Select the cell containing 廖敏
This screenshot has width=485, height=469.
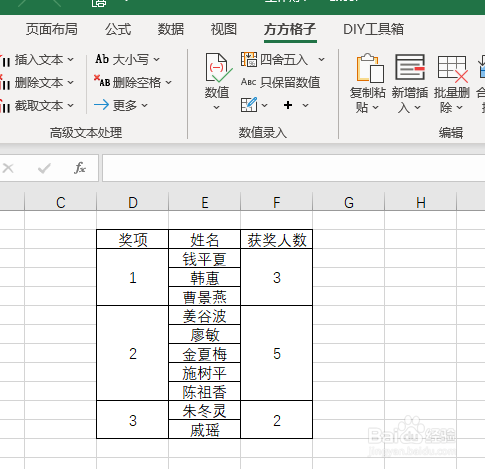(x=205, y=334)
